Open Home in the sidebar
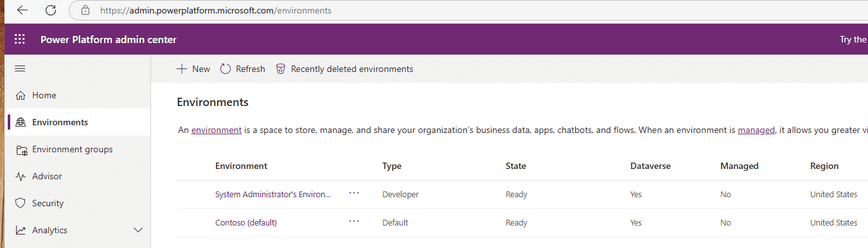The width and height of the screenshot is (868, 248). [44, 95]
